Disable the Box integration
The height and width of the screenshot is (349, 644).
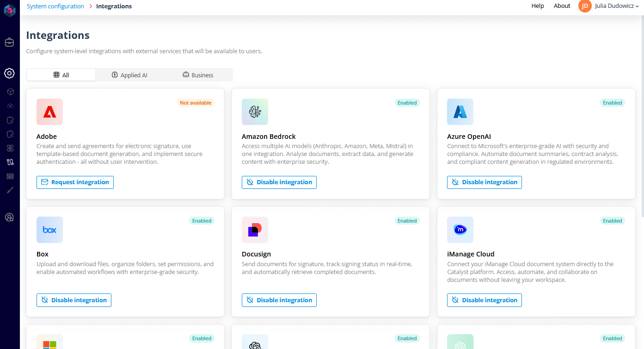coord(74,300)
